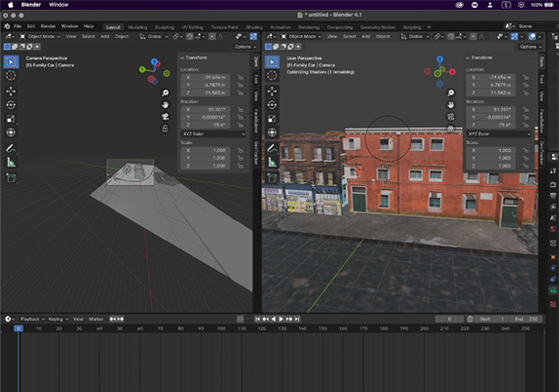The height and width of the screenshot is (392, 559).
Task: Click the zoom magnifier in left viewport
Action: (165, 93)
